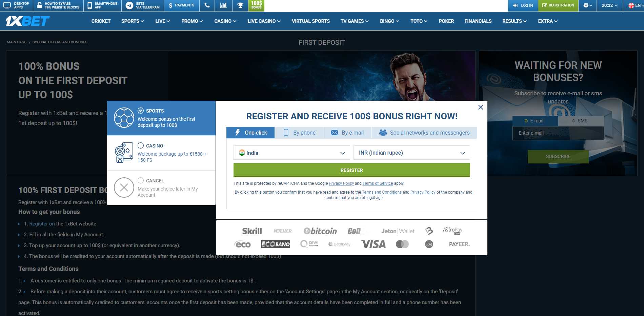This screenshot has width=644, height=316.
Task: Select bitcoin payment logo
Action: coord(320,231)
